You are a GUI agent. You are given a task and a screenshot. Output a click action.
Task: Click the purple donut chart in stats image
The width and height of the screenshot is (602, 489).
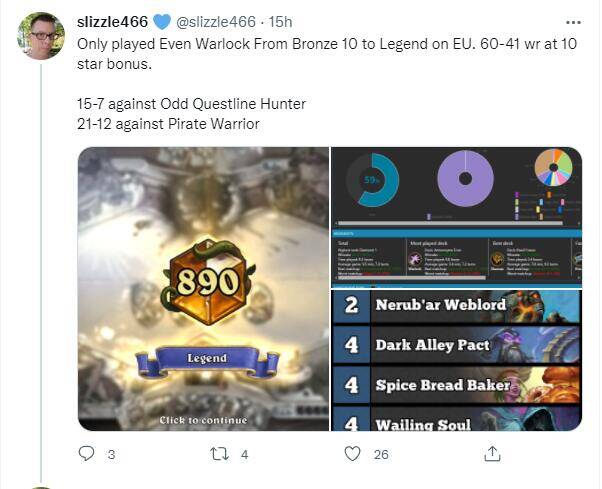pyautogui.click(x=465, y=178)
